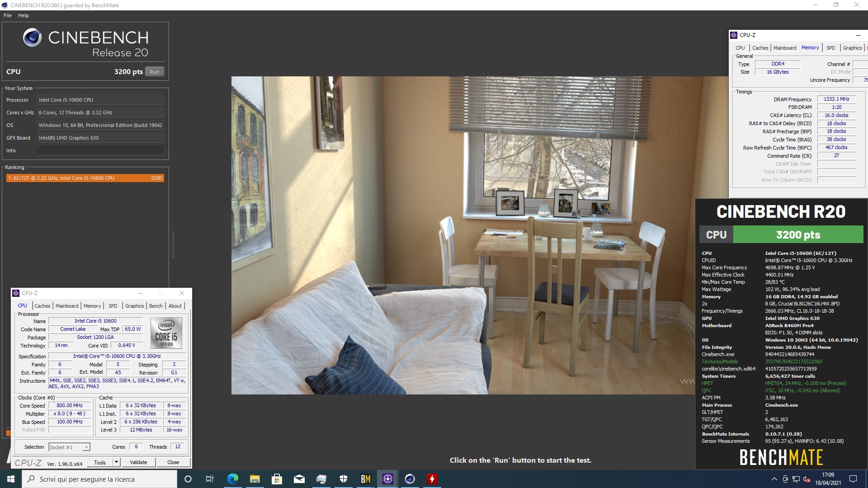Switch to SPD tab in top-right CPU-Z window
The width and height of the screenshot is (868, 488).
(831, 48)
